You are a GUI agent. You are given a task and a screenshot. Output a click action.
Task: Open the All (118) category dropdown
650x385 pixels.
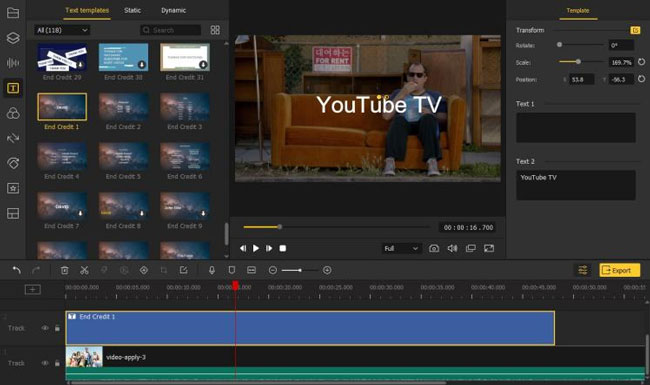point(62,30)
